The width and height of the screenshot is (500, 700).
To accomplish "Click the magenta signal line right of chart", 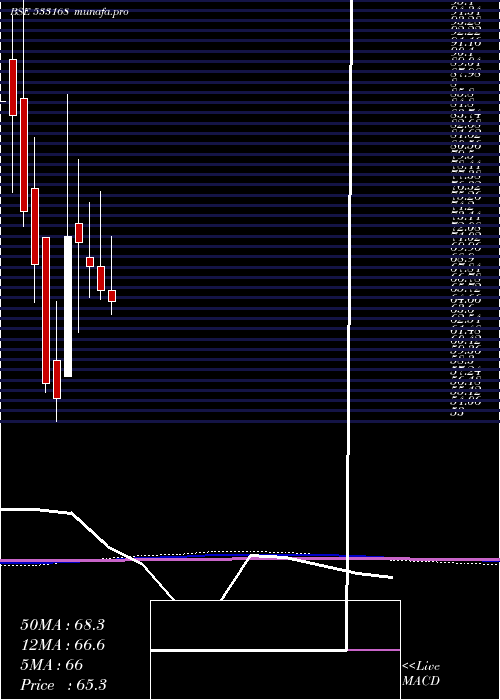I will (446, 559).
